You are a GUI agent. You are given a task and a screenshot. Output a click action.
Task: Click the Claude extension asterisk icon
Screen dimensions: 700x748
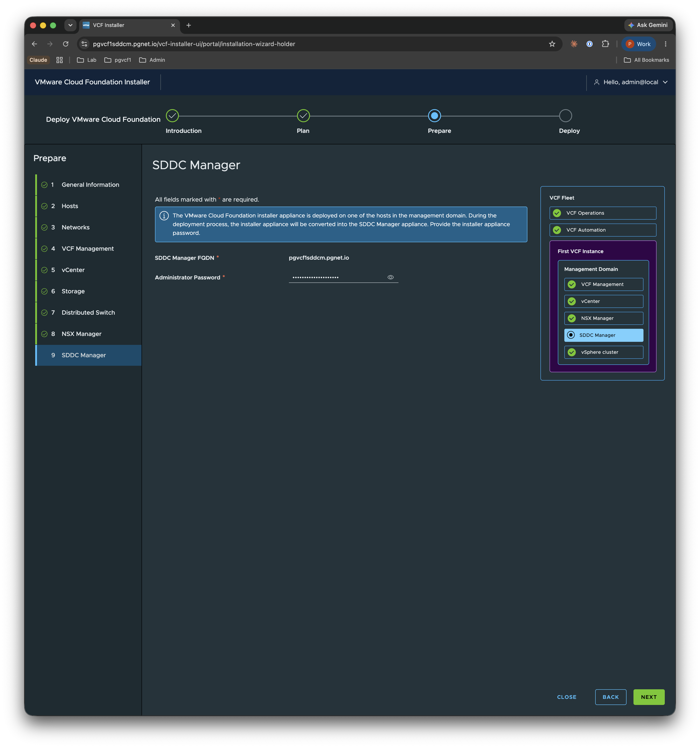pyautogui.click(x=574, y=44)
